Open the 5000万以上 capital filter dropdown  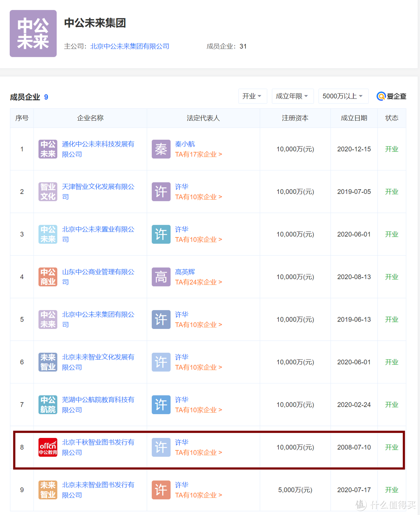343,96
